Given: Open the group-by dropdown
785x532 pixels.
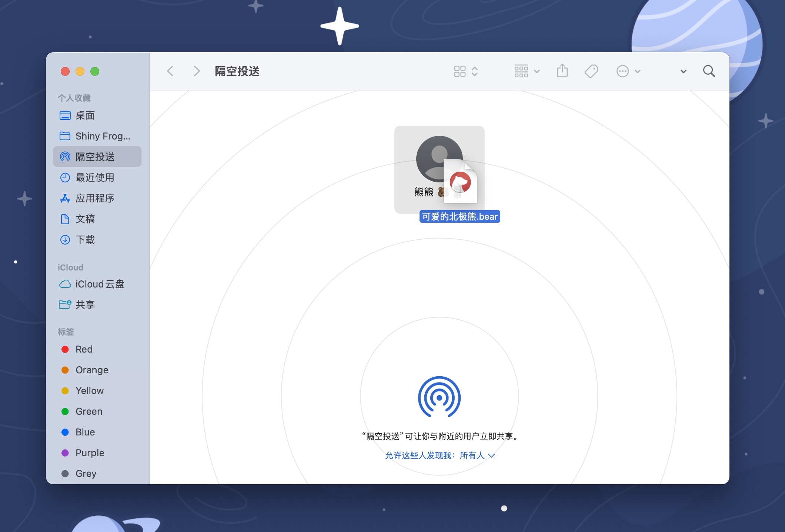Looking at the screenshot, I should coord(527,71).
